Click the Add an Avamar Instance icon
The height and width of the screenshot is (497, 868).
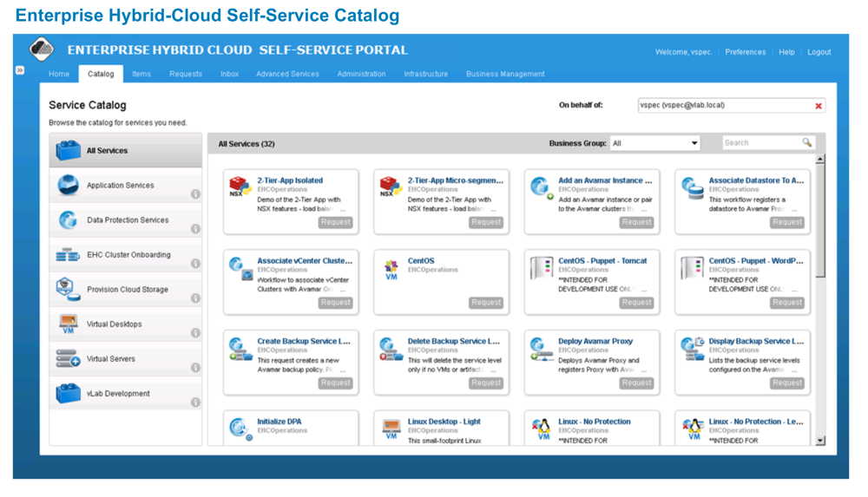541,187
